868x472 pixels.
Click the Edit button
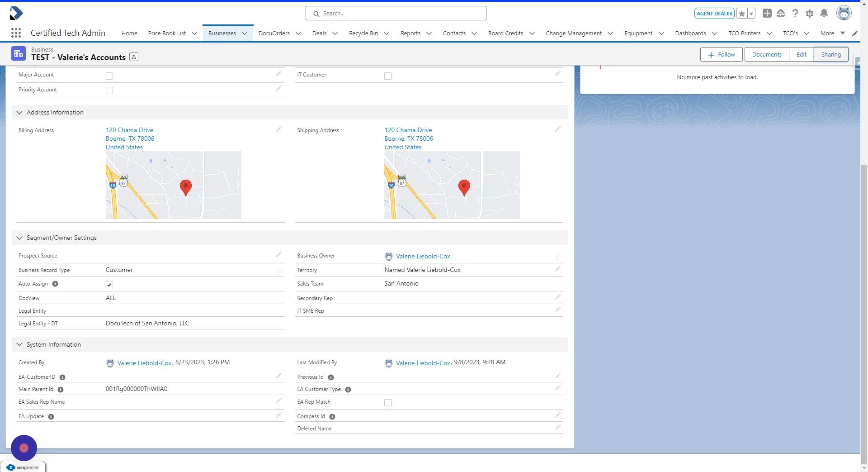801,54
